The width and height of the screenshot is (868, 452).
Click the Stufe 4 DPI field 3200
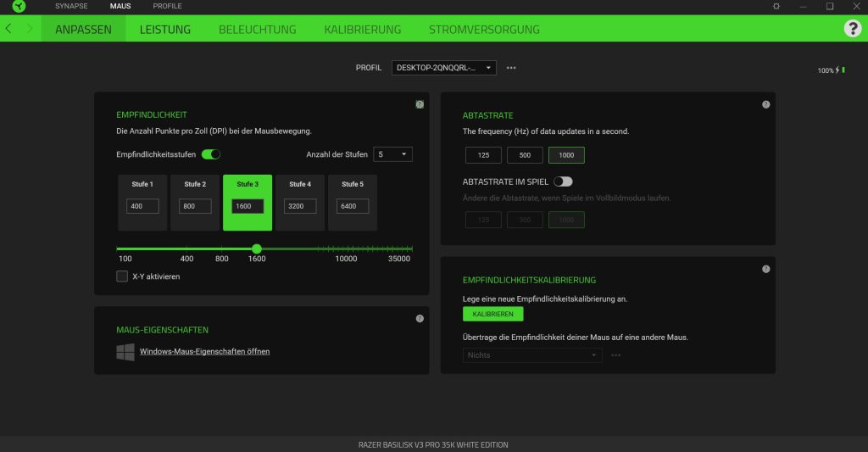[300, 206]
